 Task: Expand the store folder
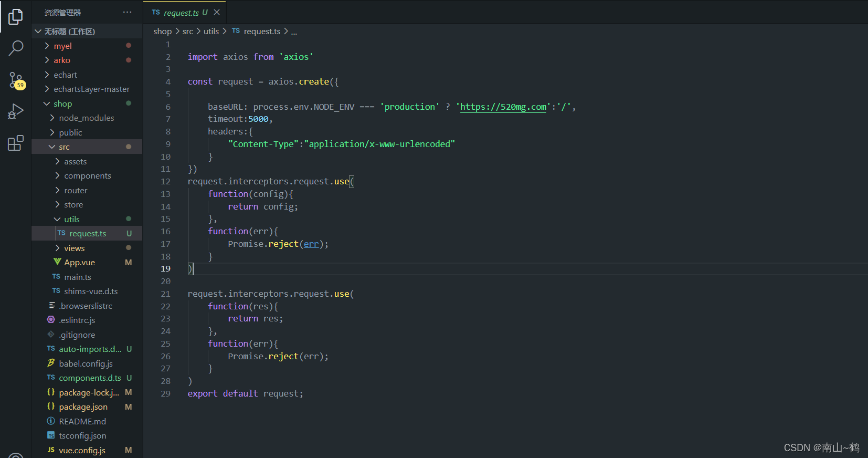click(x=57, y=204)
